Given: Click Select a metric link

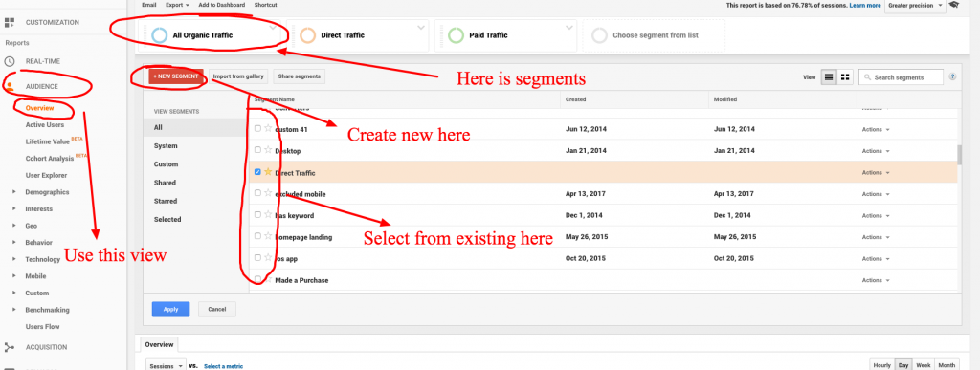Looking at the screenshot, I should (223, 366).
